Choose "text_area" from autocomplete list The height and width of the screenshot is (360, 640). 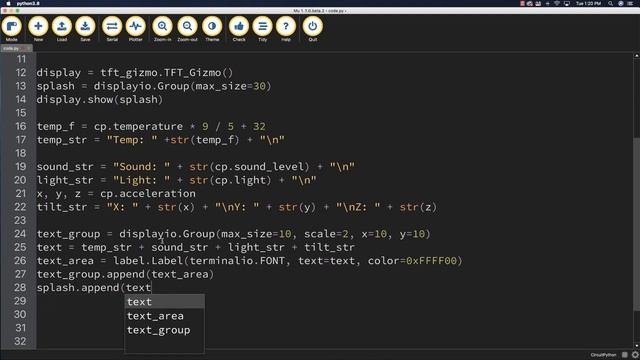[x=164, y=316]
